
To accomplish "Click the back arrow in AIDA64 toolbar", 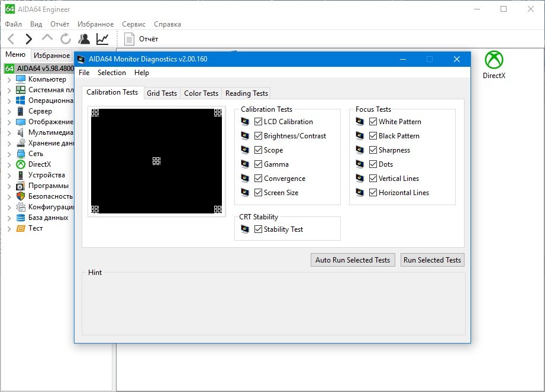I will pyautogui.click(x=11, y=39).
